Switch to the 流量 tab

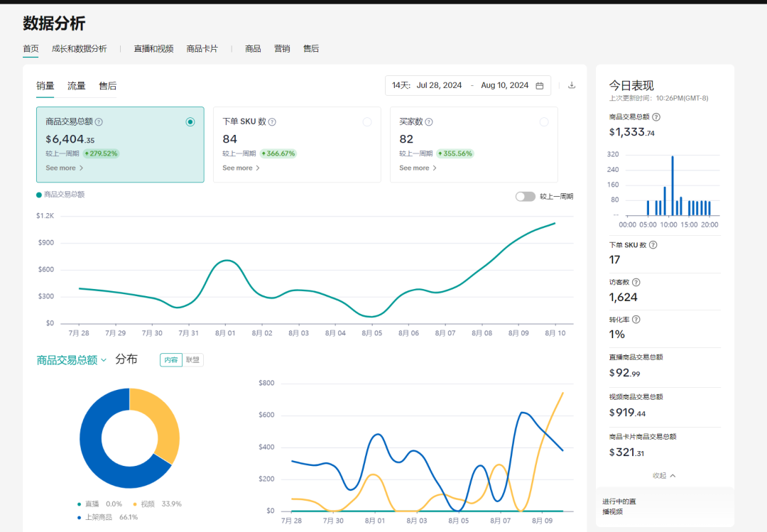tap(77, 86)
